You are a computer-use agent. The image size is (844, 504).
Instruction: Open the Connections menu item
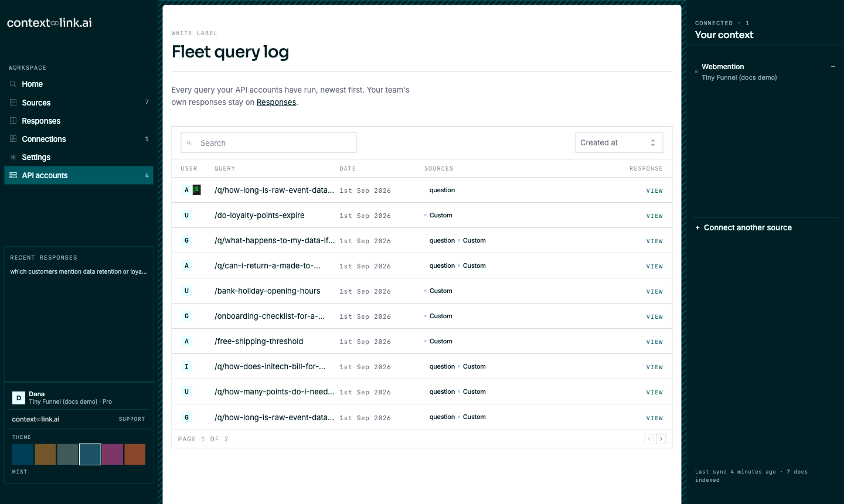79,139
